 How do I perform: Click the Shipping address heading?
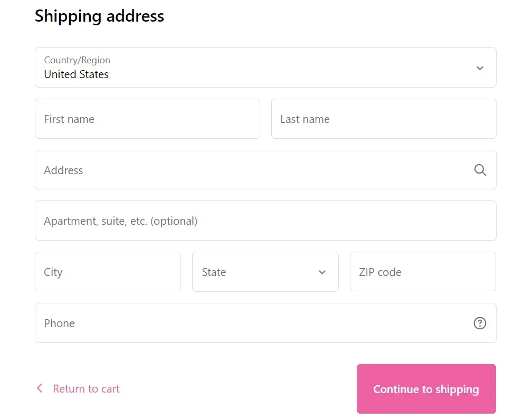click(99, 16)
